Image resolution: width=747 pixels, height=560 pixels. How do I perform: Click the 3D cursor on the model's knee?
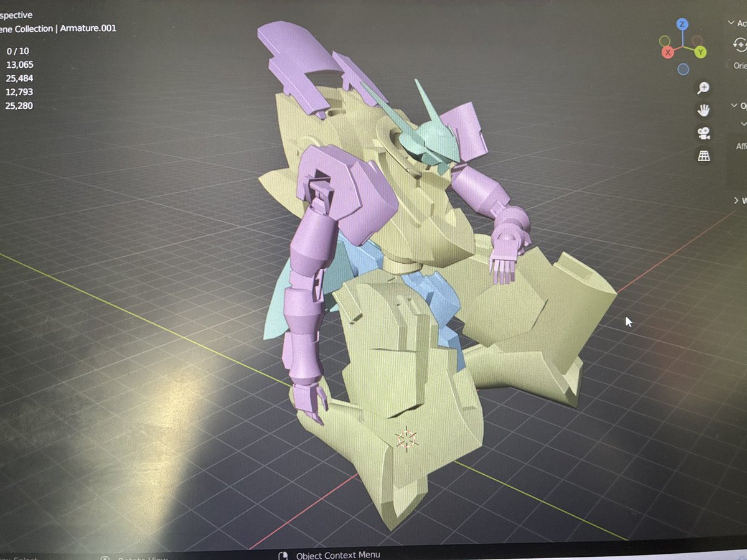coord(407,440)
